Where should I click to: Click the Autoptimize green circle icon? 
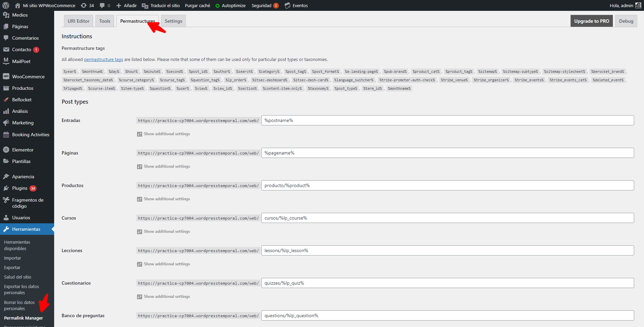coord(218,6)
